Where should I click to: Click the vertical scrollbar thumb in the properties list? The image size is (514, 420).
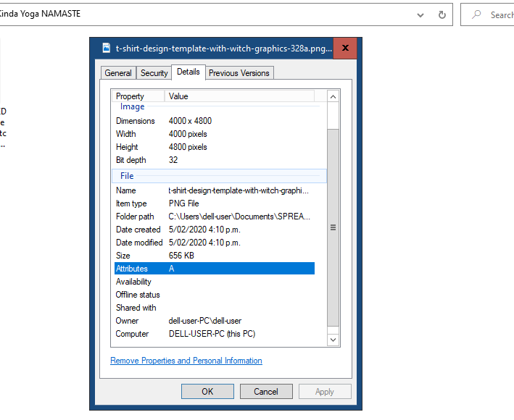pos(333,227)
